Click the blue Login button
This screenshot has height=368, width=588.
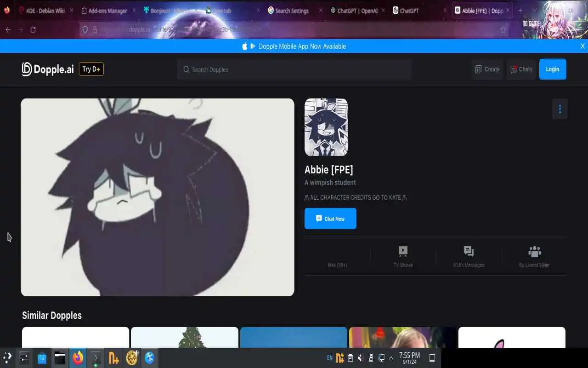[x=553, y=69]
